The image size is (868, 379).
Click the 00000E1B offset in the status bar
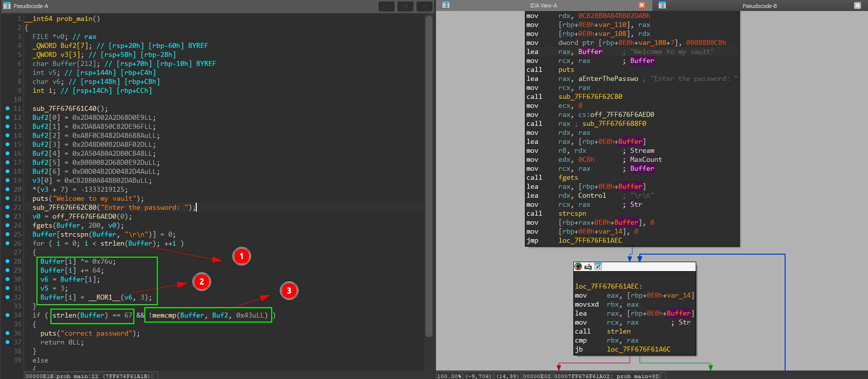(x=39, y=376)
